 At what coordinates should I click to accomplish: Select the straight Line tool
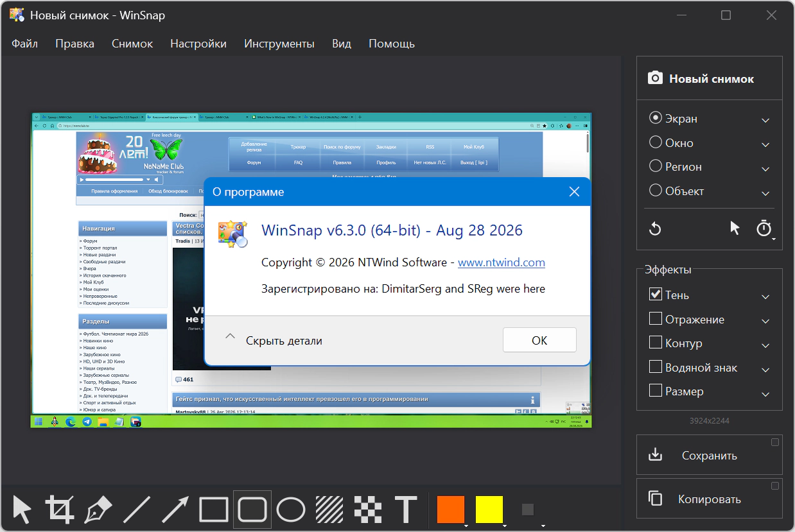[x=136, y=510]
